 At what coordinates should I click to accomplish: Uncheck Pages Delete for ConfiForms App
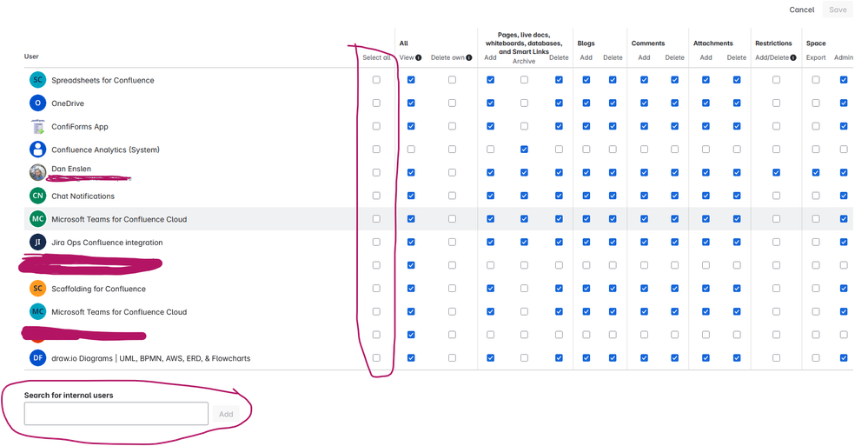[559, 126]
